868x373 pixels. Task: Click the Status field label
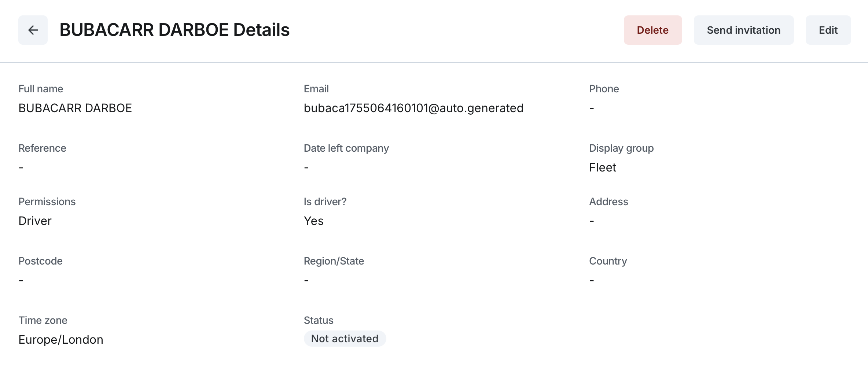coord(319,320)
